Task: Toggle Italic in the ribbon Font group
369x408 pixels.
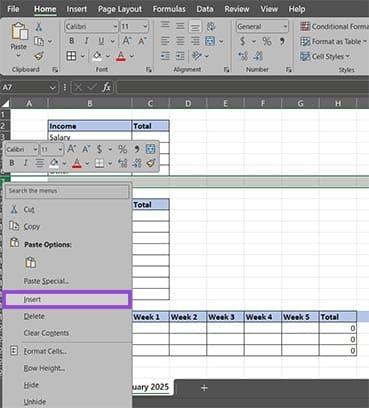Action: (x=86, y=41)
